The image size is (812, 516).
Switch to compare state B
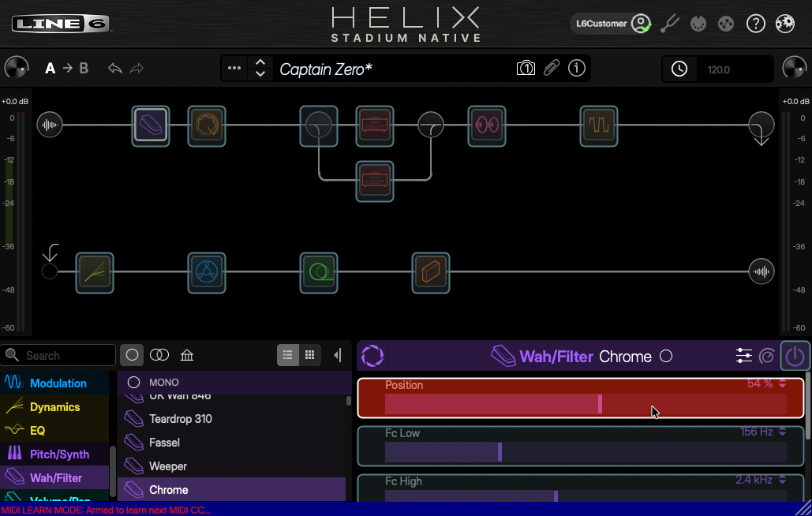tap(84, 69)
